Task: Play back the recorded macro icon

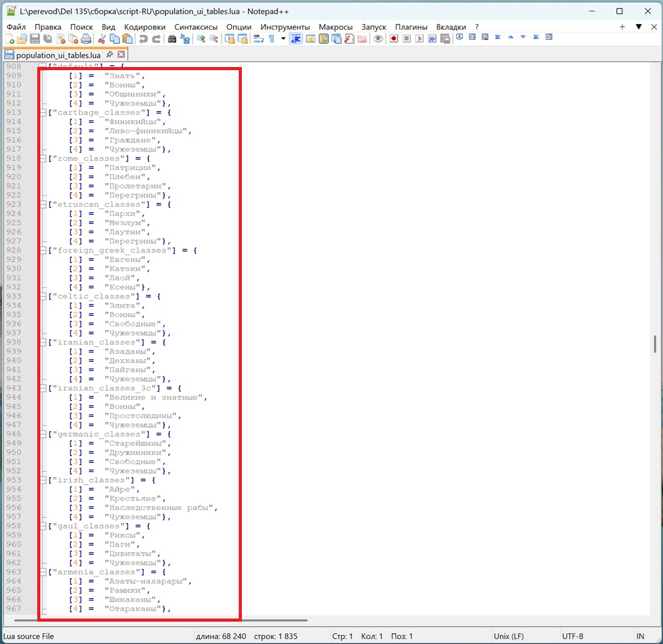Action: [419, 39]
